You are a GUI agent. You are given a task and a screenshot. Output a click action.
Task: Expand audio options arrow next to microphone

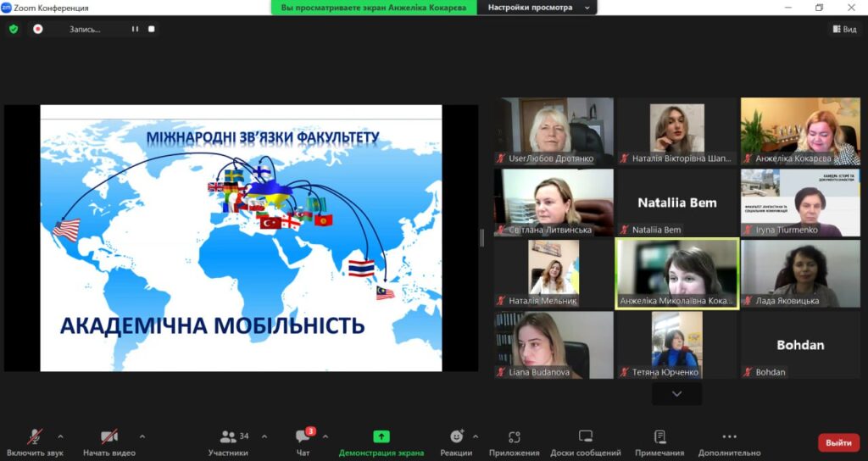tap(68, 436)
